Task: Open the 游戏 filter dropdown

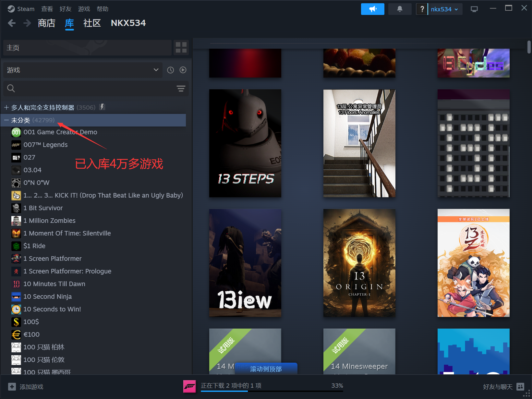Action: 83,70
